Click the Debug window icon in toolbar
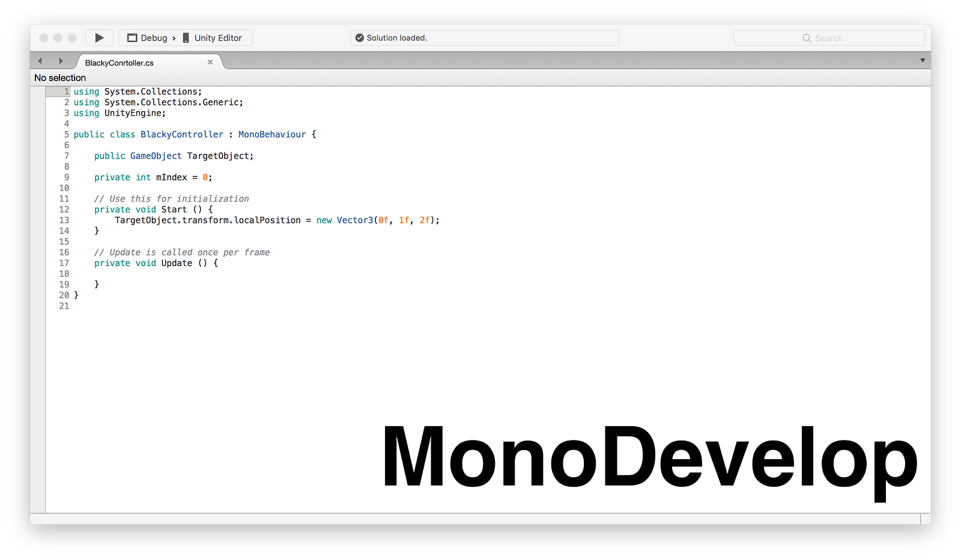This screenshot has width=961, height=560. click(x=132, y=38)
